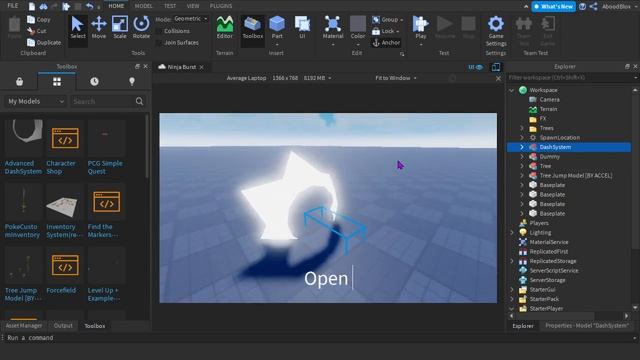The image size is (640, 360).
Task: Expand the ReplicatedStorage node
Action: click(512, 261)
